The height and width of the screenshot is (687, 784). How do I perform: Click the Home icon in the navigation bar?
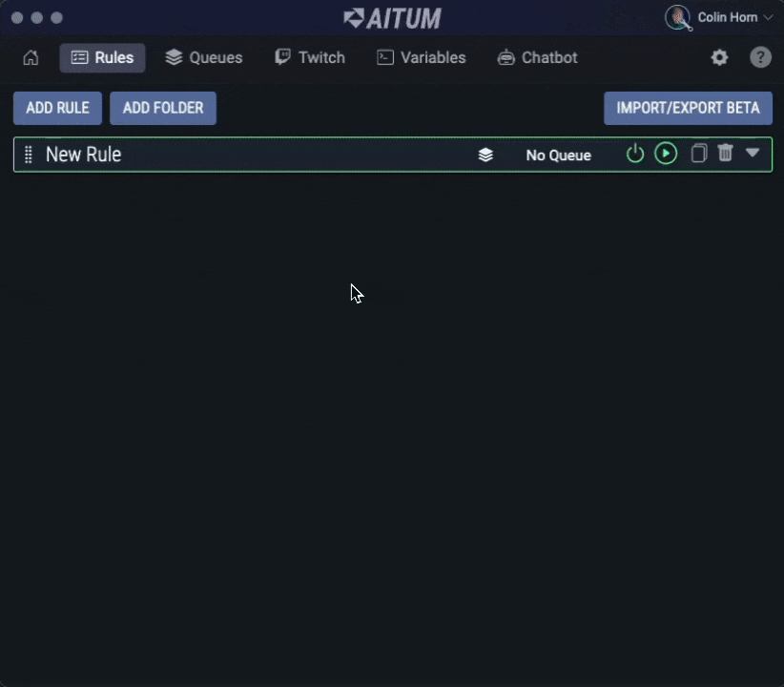pos(30,57)
